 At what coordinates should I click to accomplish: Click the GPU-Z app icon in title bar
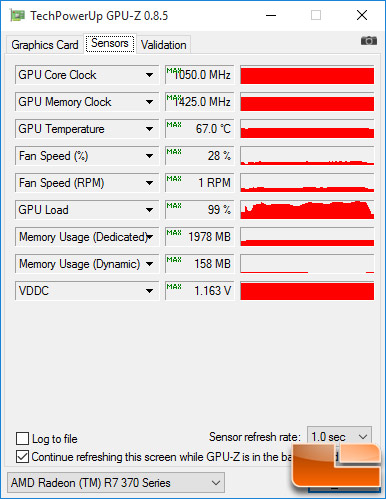tap(17, 15)
